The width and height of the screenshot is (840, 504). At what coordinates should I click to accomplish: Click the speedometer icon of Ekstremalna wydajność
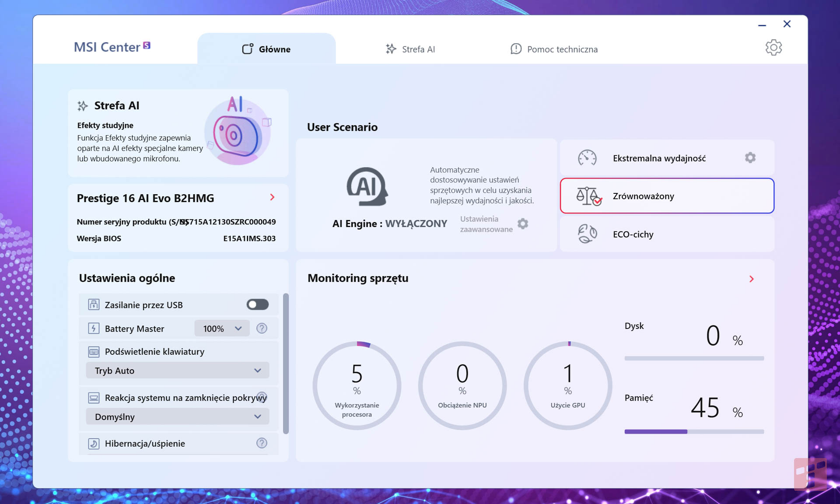(587, 158)
